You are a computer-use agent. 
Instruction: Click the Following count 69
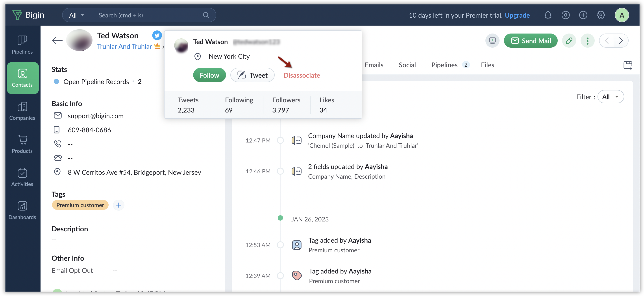(229, 110)
